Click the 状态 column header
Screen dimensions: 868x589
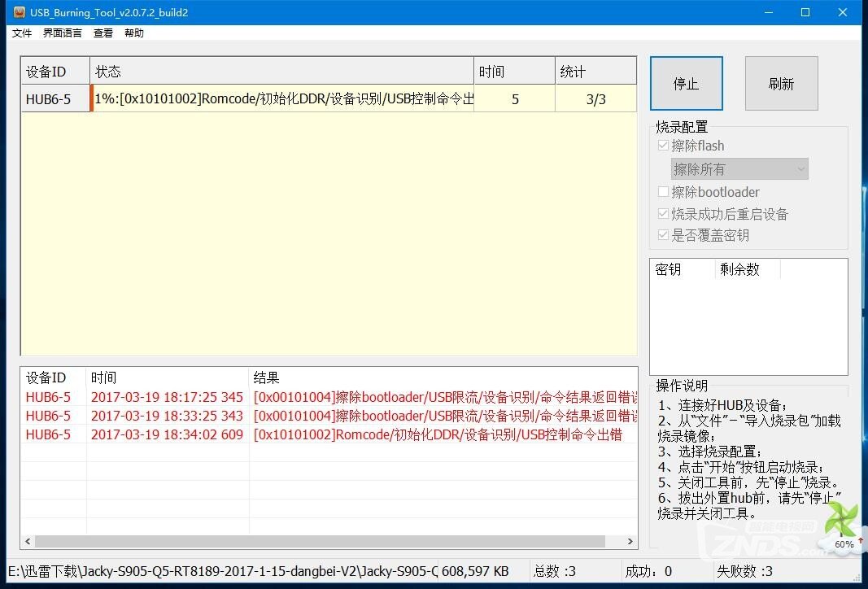281,72
